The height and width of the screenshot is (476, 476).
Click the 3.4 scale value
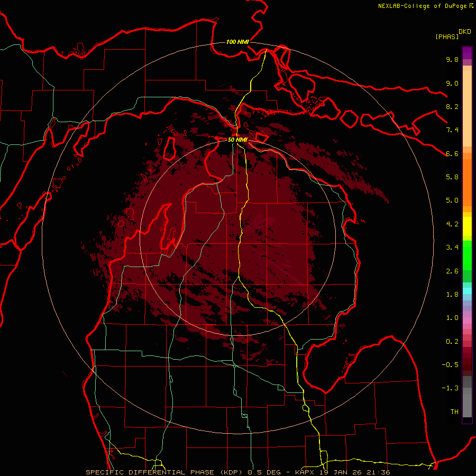point(452,248)
